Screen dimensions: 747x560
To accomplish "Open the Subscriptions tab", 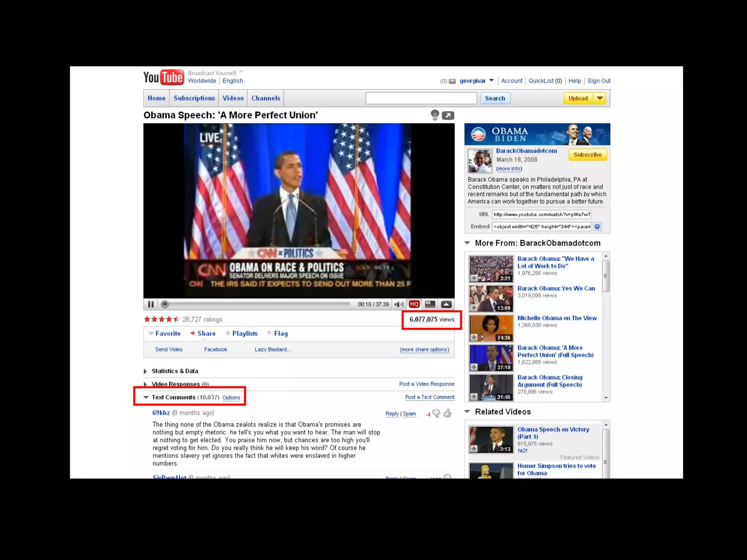I will (x=194, y=98).
